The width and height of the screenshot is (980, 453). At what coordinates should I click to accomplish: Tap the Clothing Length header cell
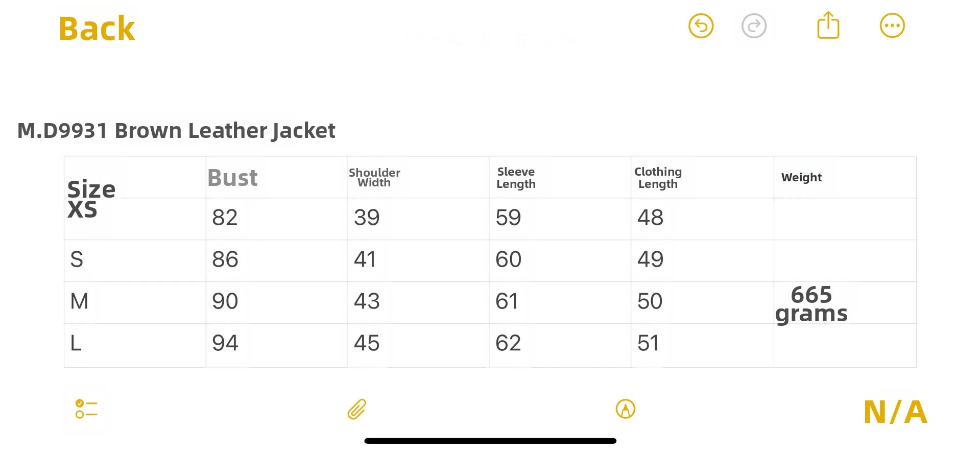click(658, 177)
